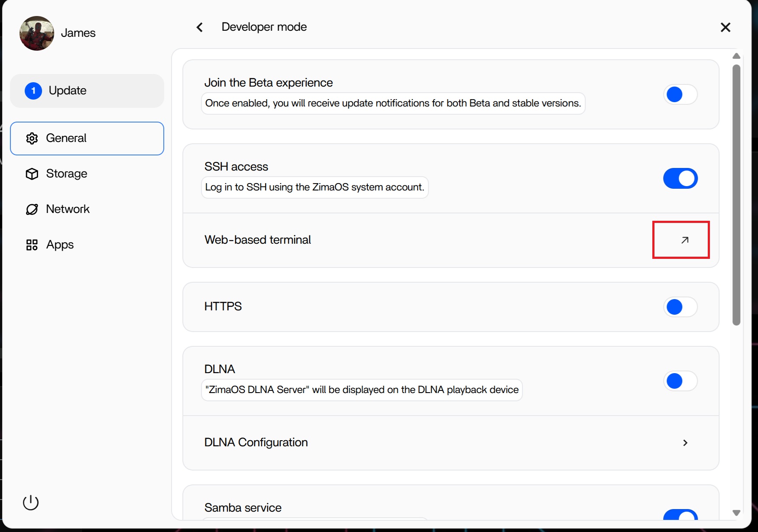758x532 pixels.
Task: Click the power icon in sidebar
Action: click(31, 502)
